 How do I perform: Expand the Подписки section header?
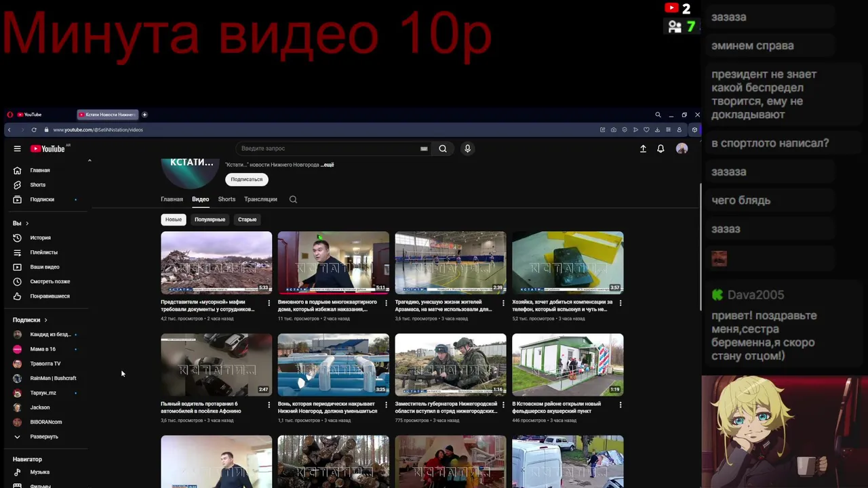30,320
